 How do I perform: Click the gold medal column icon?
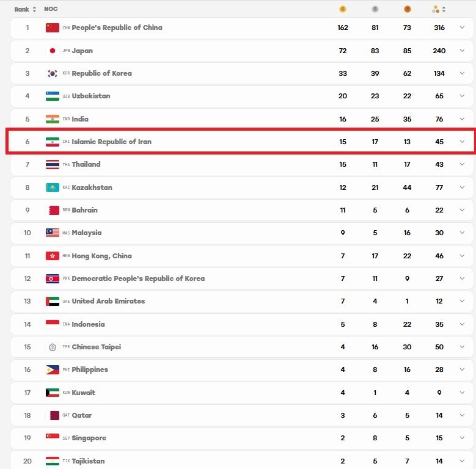[342, 9]
